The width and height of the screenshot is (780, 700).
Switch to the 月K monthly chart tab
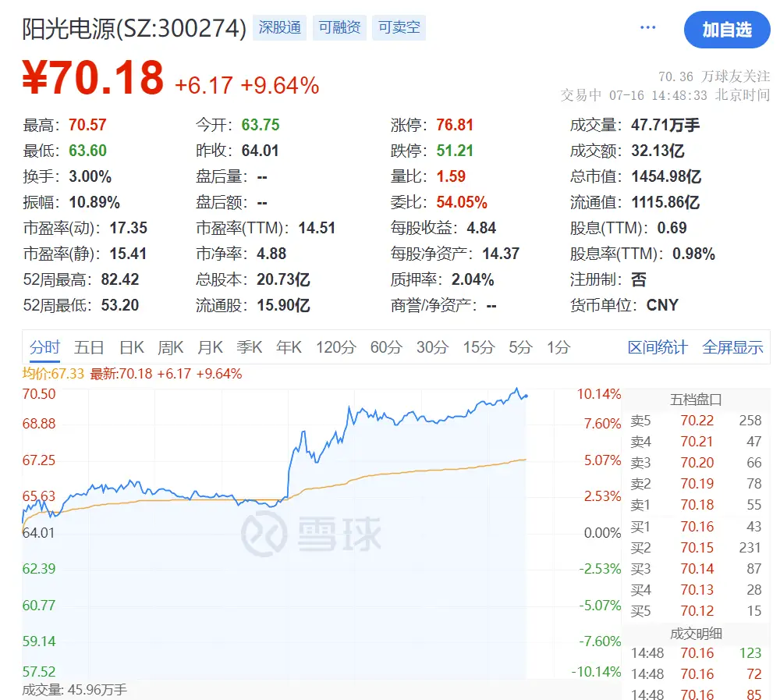210,347
